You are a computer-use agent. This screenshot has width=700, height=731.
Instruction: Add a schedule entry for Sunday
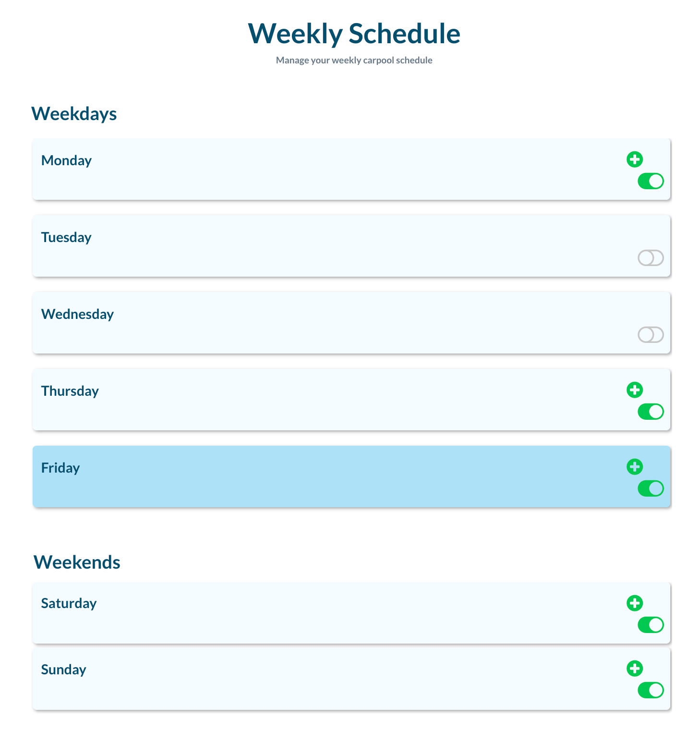(x=634, y=669)
